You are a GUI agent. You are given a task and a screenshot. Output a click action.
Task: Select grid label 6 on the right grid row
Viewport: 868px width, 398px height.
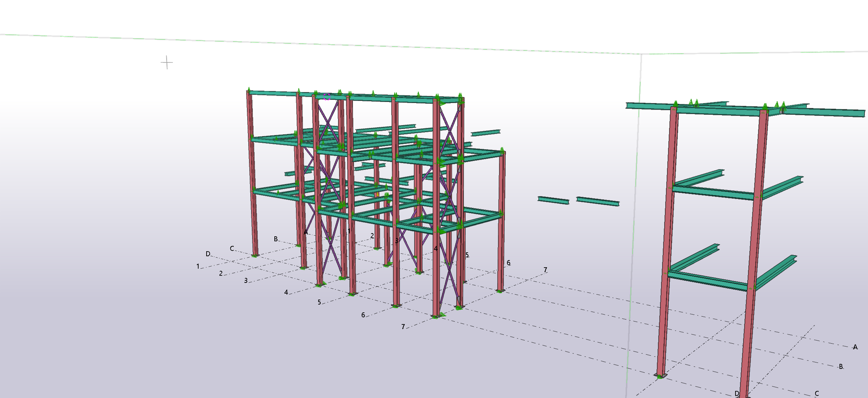[508, 263]
